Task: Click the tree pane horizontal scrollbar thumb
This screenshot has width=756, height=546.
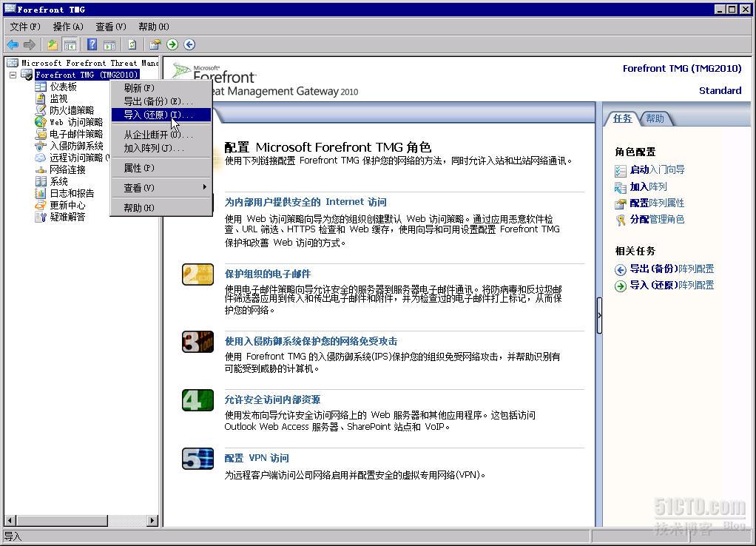Action: point(61,520)
